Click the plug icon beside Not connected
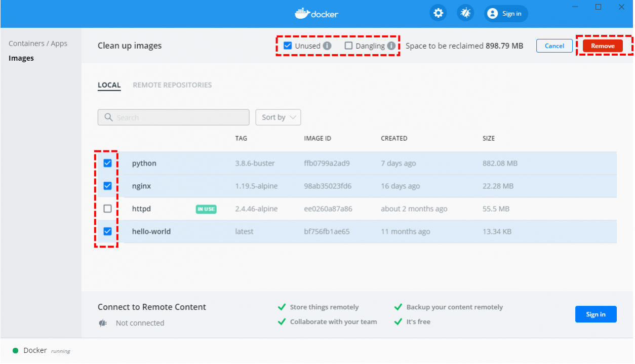Viewport: 635px width, 364px height. coord(103,323)
